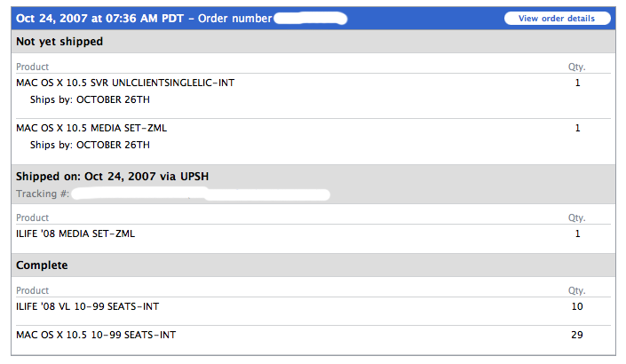This screenshot has height=364, width=626.
Task: Click the quantity 29 for MAC OS X seats
Action: (577, 335)
